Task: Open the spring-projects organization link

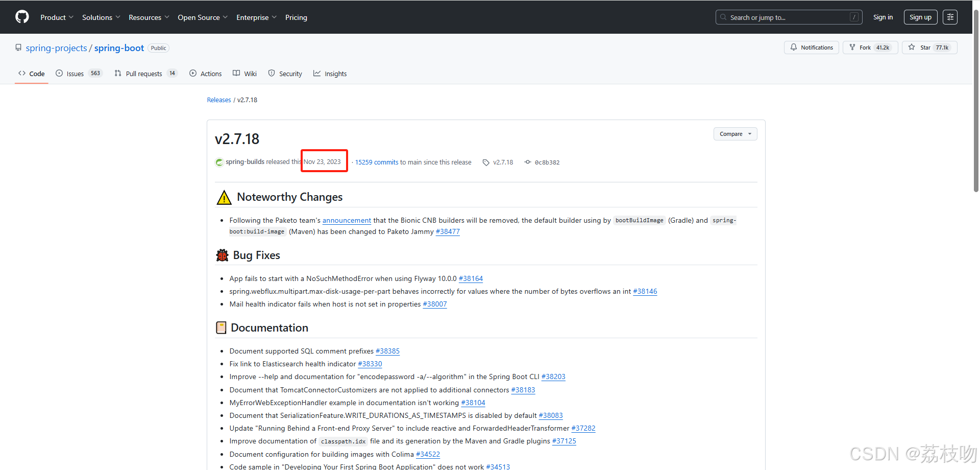Action: [x=56, y=48]
